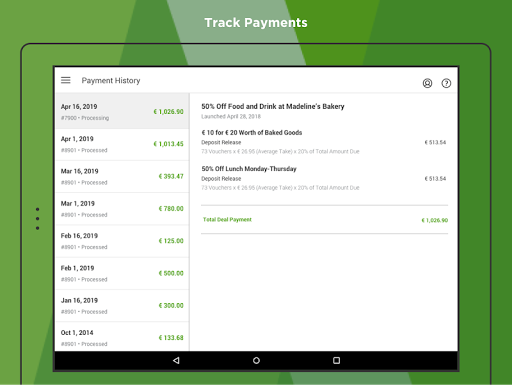Open the Mar 1, 2019 payment of €780.00
The width and height of the screenshot is (512, 385).
122,209
